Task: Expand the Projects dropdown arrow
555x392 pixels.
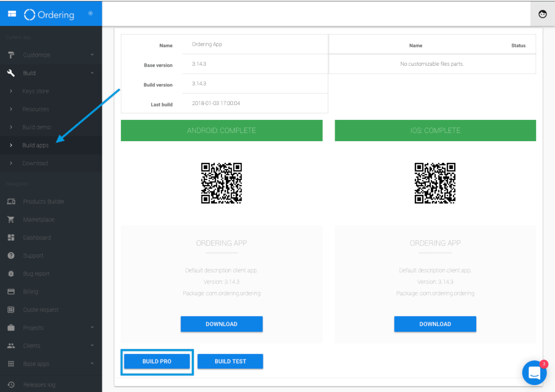Action: click(x=92, y=328)
